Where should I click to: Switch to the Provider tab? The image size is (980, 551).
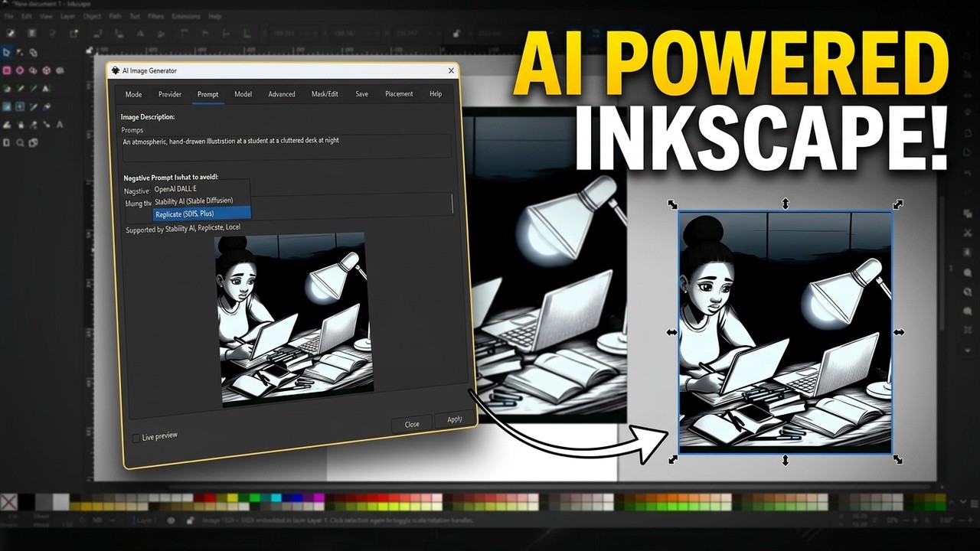(x=170, y=94)
